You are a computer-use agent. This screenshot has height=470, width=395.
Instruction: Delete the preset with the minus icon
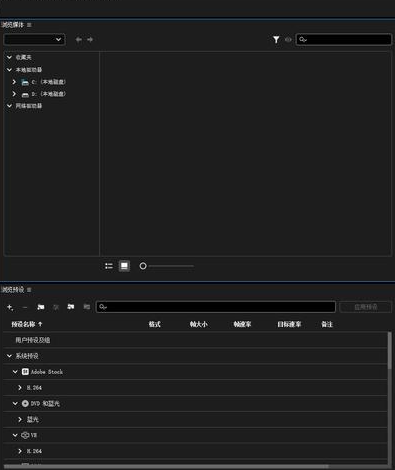click(x=25, y=307)
